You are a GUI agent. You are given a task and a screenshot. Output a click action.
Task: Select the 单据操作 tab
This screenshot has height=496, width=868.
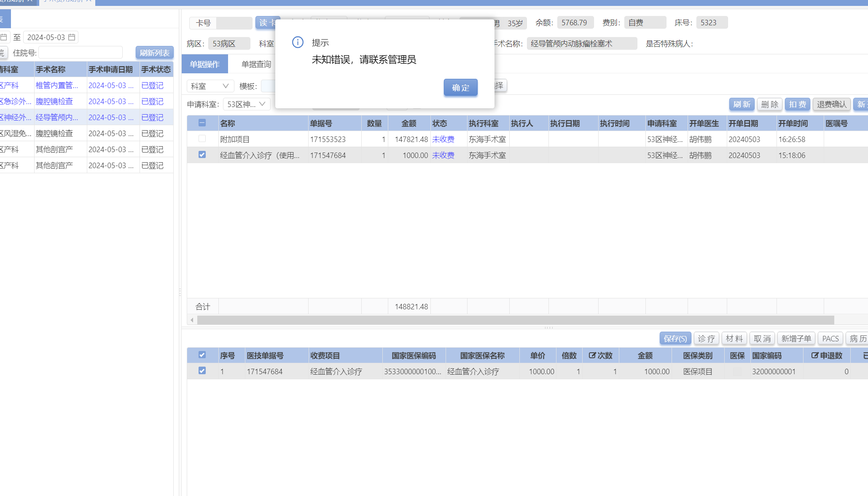coord(204,64)
